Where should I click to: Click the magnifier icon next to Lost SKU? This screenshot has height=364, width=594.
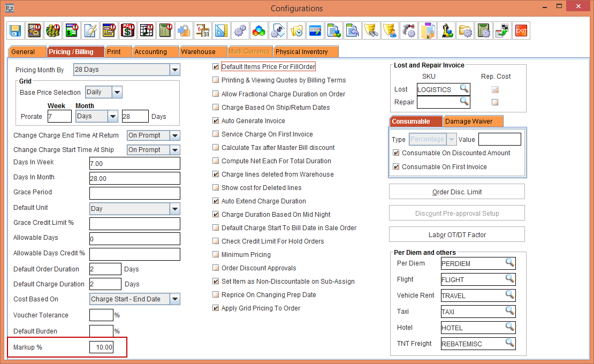(x=464, y=89)
